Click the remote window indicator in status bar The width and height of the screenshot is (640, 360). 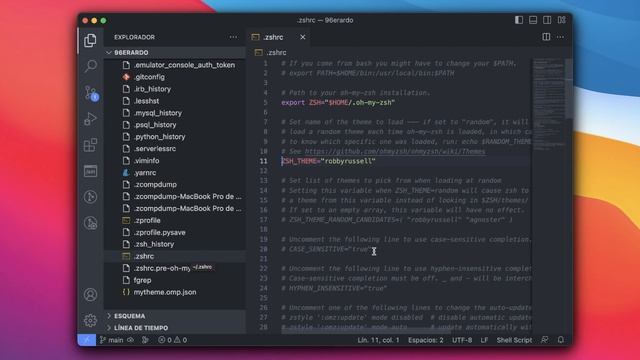point(87,340)
